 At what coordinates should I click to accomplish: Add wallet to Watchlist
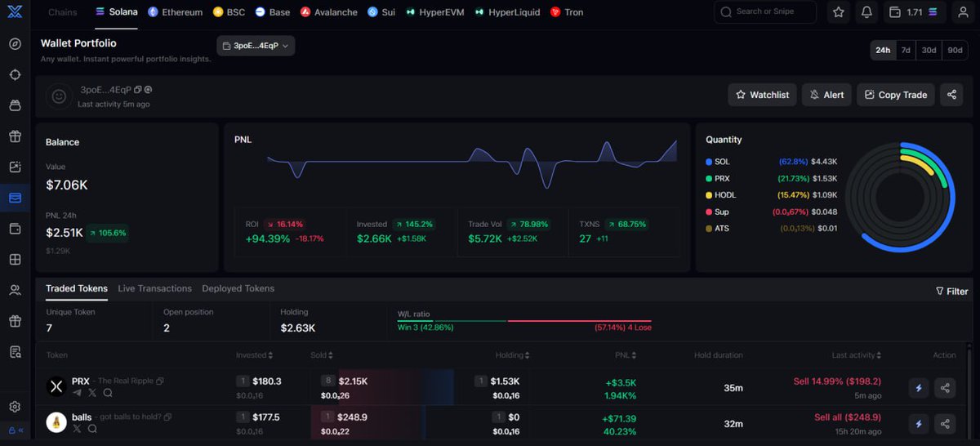point(763,95)
